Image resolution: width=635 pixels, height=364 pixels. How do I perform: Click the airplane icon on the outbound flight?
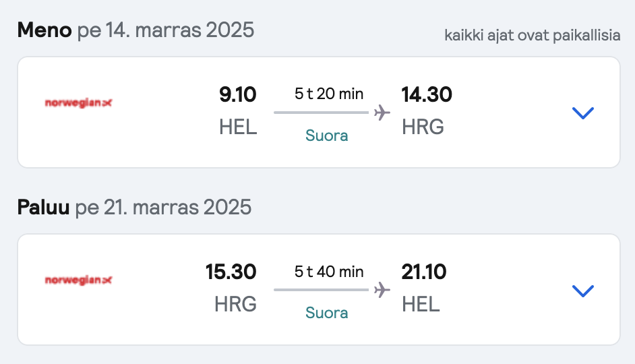[382, 113]
